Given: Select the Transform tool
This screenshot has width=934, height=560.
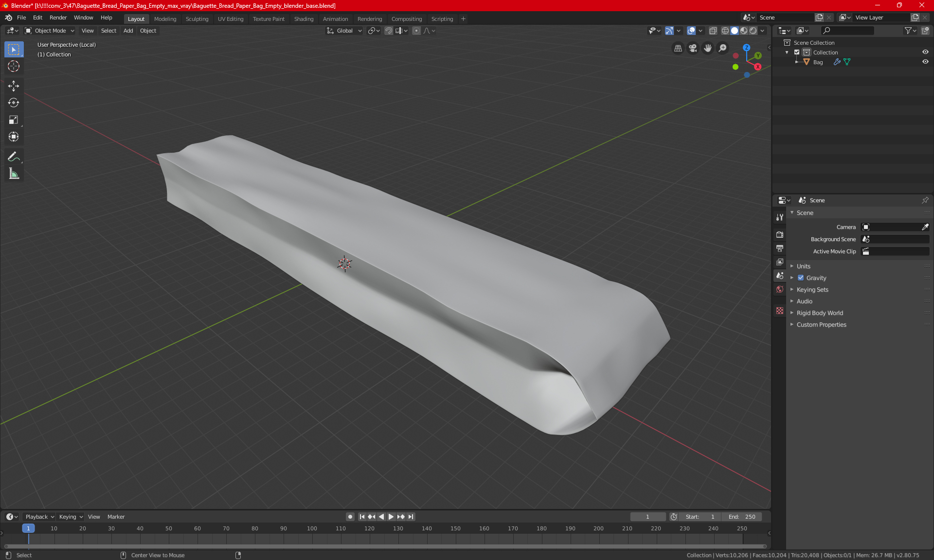Looking at the screenshot, I should tap(14, 137).
